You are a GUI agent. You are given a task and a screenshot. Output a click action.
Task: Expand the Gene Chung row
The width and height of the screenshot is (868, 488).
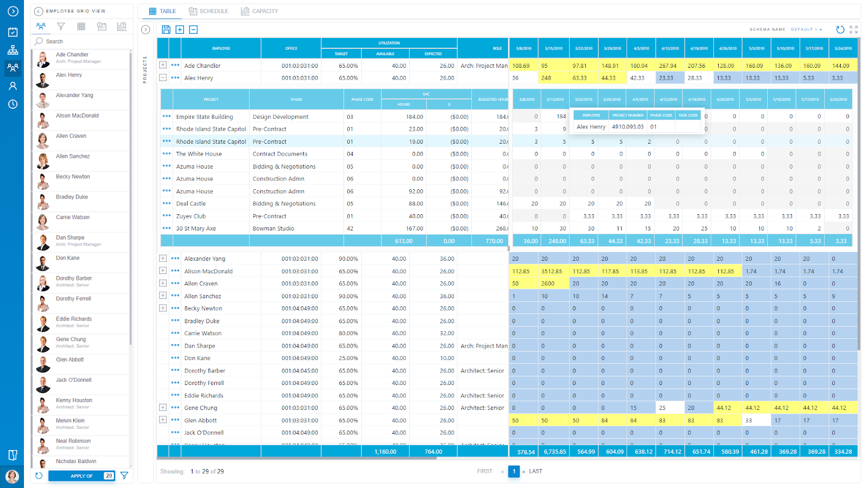pos(163,407)
